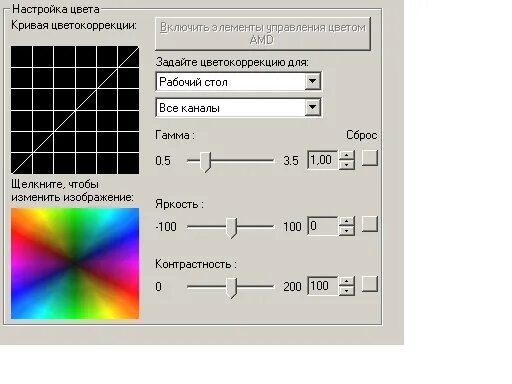Click the AMD color controls enable button
The image size is (512, 384).
pos(263,34)
